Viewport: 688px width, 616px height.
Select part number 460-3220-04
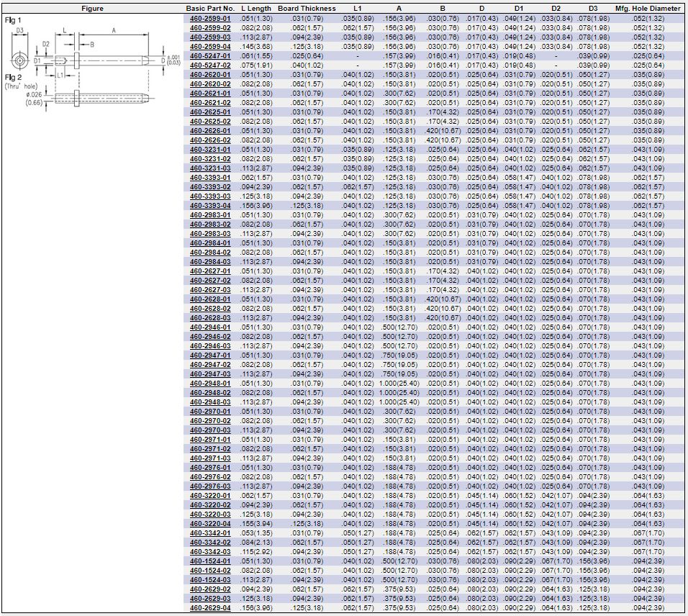pyautogui.click(x=210, y=524)
